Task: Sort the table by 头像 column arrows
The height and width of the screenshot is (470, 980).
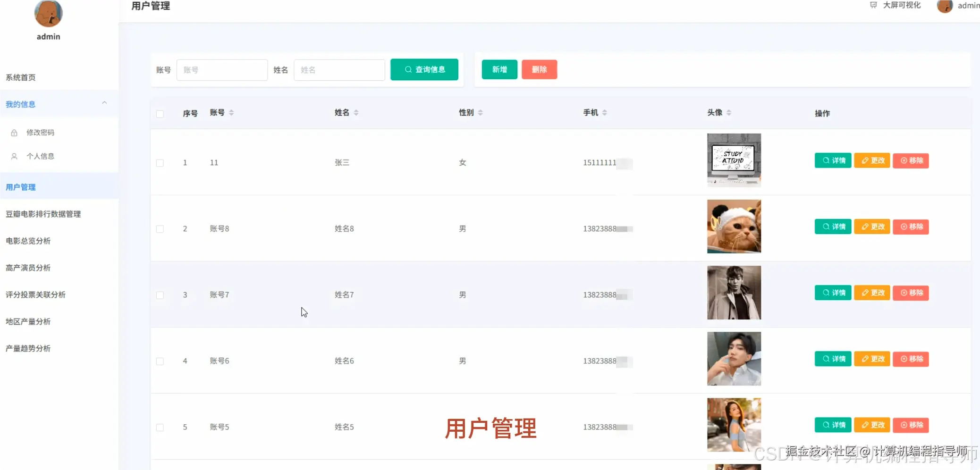Action: pyautogui.click(x=728, y=113)
